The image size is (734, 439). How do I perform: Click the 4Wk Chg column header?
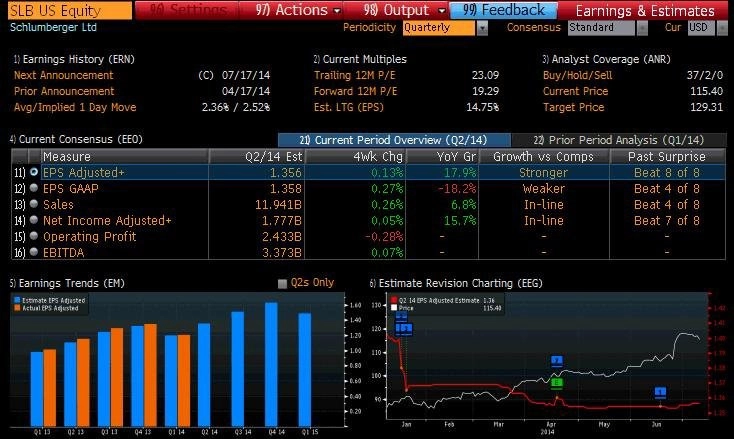[x=355, y=156]
